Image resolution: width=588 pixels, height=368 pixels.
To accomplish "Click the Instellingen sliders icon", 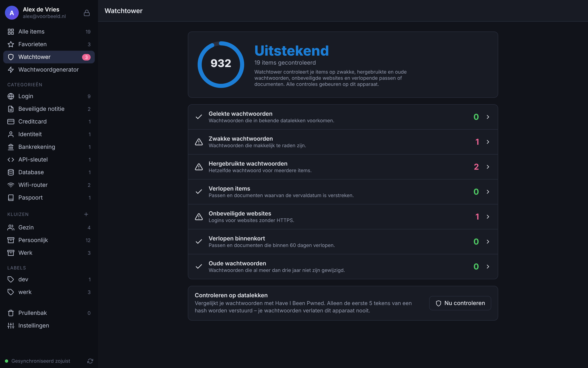I will click(x=11, y=326).
